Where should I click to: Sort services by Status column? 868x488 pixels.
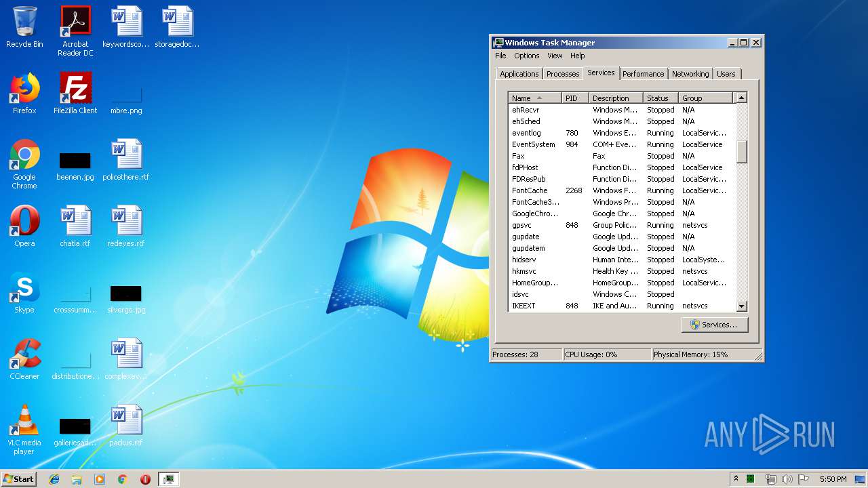[x=660, y=98]
